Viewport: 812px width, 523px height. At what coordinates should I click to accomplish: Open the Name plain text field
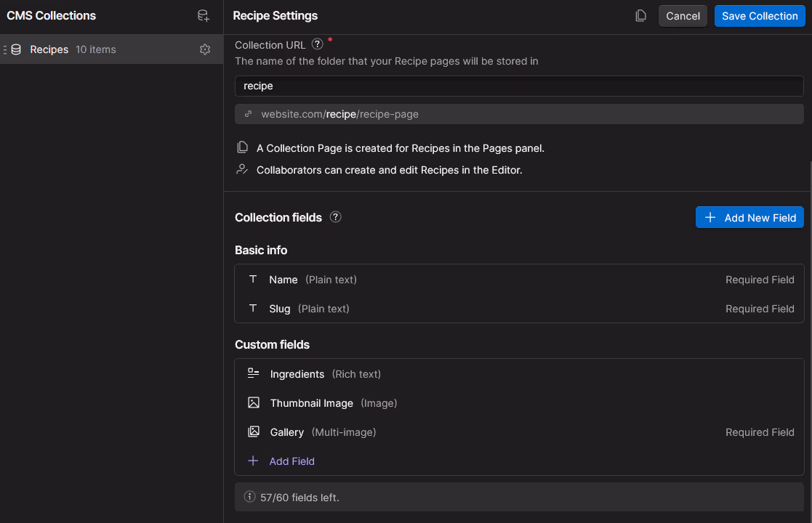519,280
